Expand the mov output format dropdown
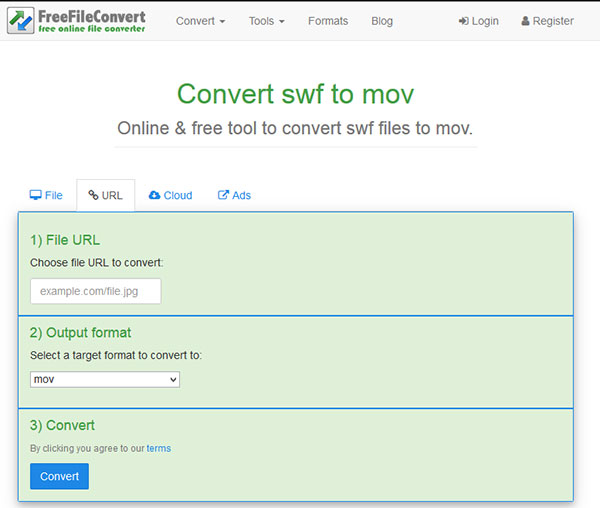This screenshot has height=508, width=600. click(x=105, y=379)
